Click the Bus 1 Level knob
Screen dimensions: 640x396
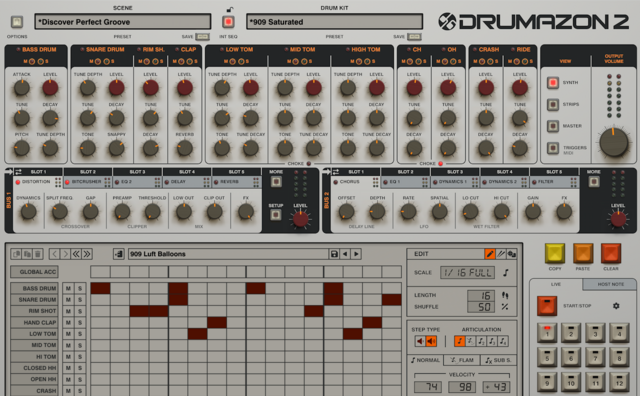300,219
